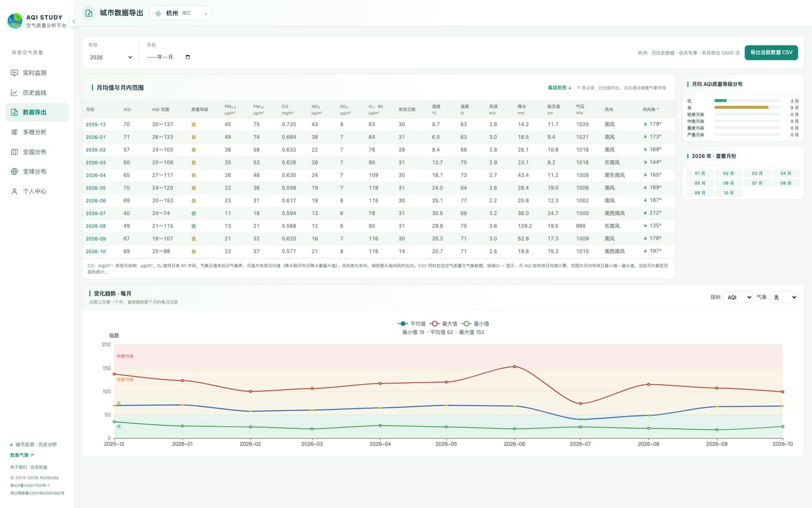Viewport: 812px width, 508px height.
Task: Click the AQI STUDY globe logo
Action: [15, 21]
